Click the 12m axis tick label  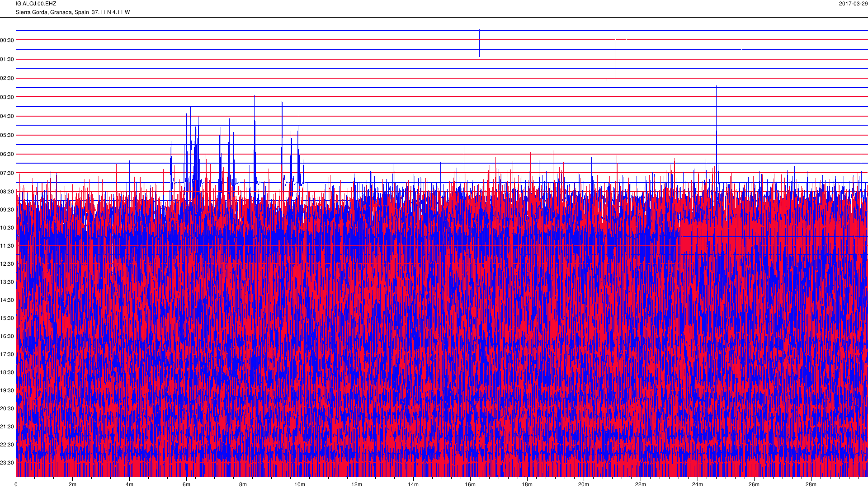pyautogui.click(x=357, y=484)
